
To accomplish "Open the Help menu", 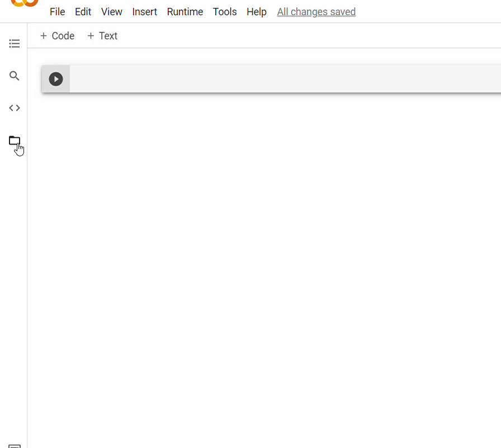I will click(256, 12).
